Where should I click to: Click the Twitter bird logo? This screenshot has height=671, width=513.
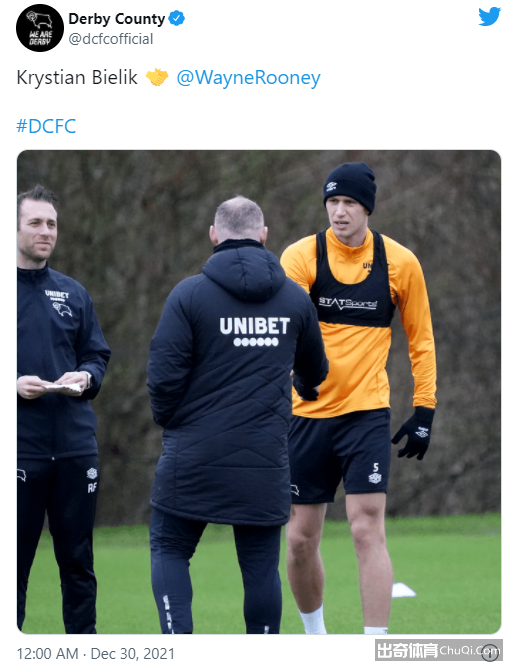coord(489,17)
